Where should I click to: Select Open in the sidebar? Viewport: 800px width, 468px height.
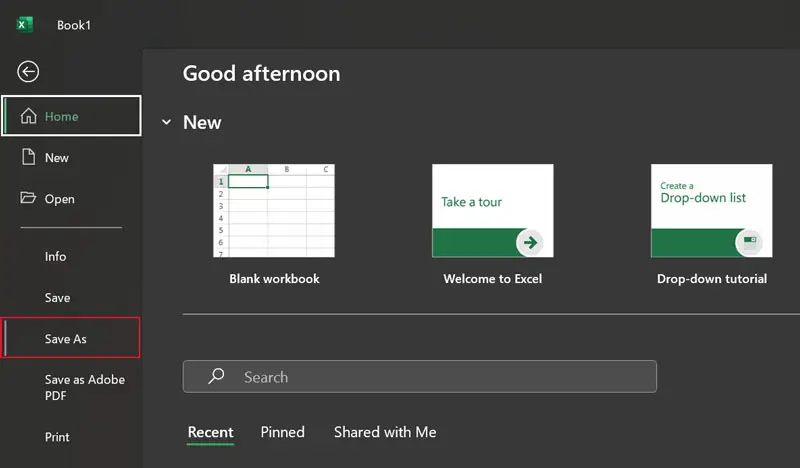71,199
